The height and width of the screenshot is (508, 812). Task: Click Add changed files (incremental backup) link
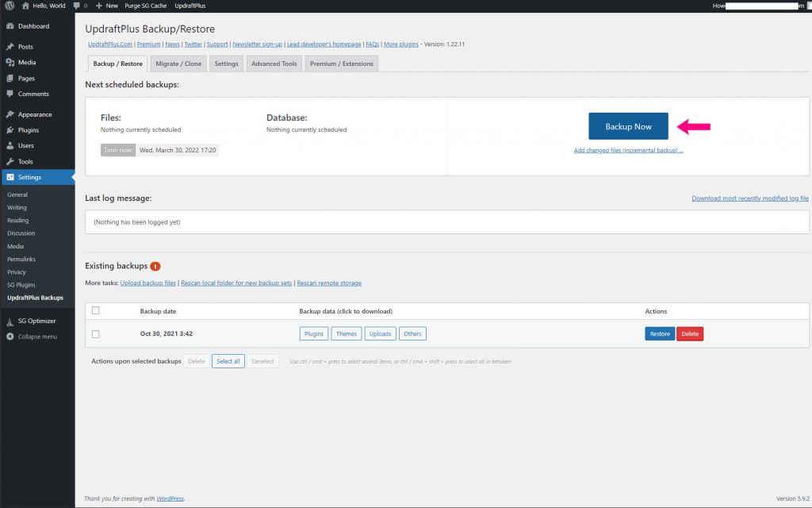click(628, 150)
